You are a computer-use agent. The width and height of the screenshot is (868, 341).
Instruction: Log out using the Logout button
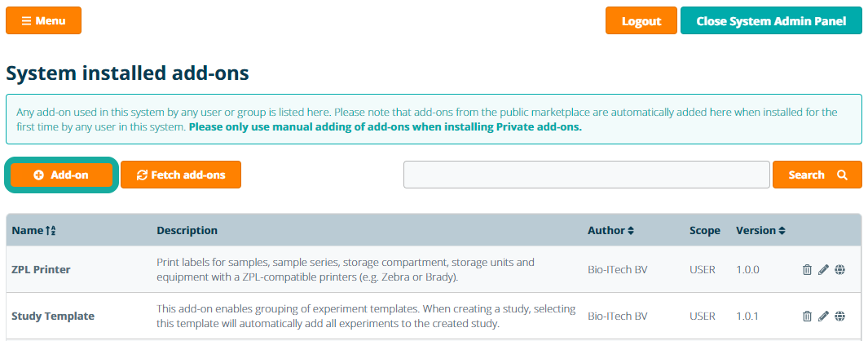click(x=641, y=21)
